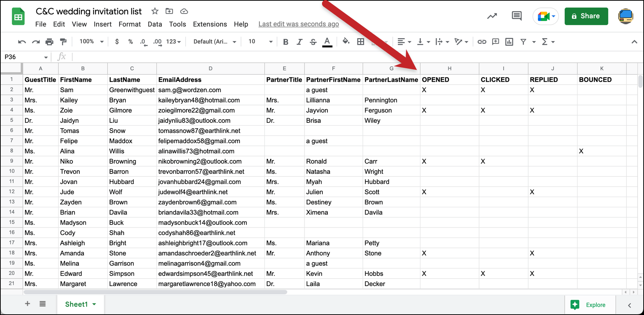Click the Google Sheets home icon

tap(18, 16)
